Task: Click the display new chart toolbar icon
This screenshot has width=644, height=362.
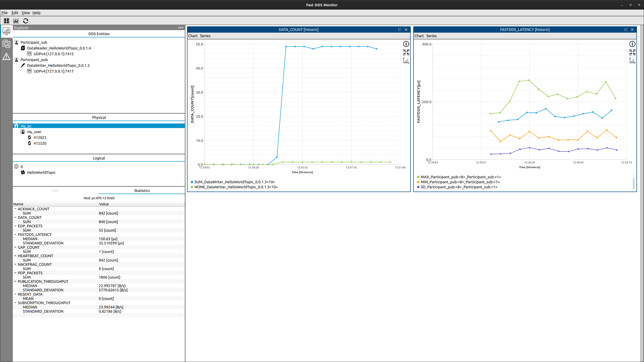Action: pyautogui.click(x=16, y=21)
